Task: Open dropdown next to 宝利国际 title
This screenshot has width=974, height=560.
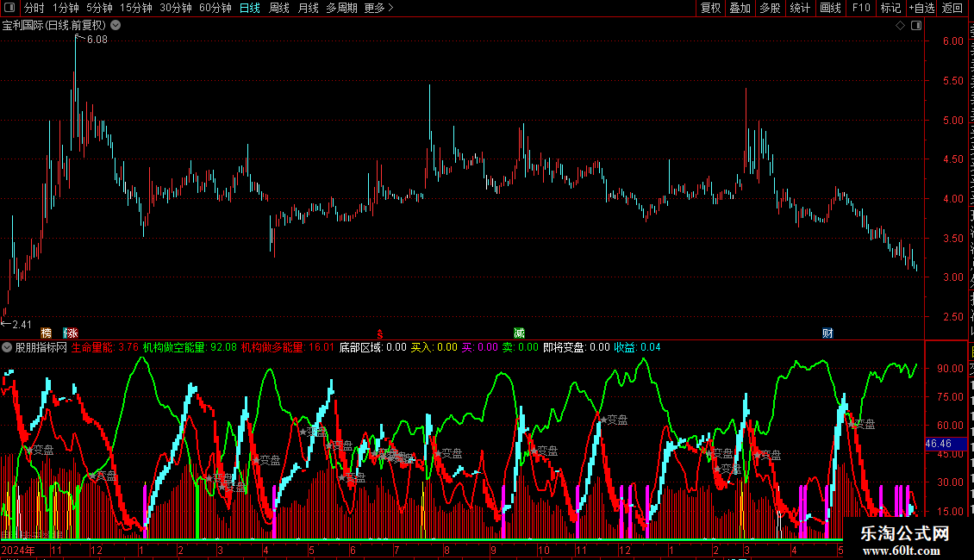Action: point(116,26)
